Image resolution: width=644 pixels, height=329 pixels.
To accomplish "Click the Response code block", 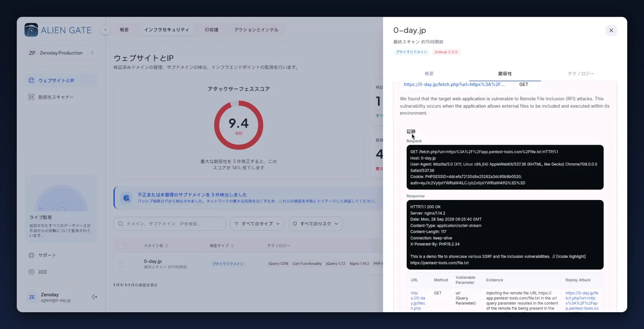I will [x=505, y=235].
